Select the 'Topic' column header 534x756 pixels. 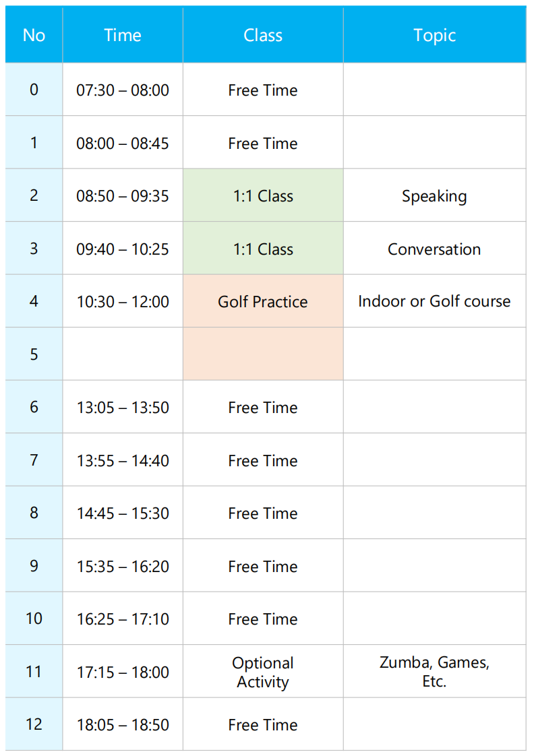434,35
